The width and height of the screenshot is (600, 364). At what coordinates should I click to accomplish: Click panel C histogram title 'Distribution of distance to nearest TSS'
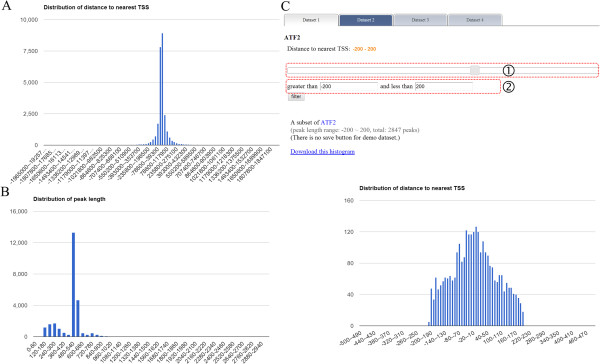click(412, 188)
